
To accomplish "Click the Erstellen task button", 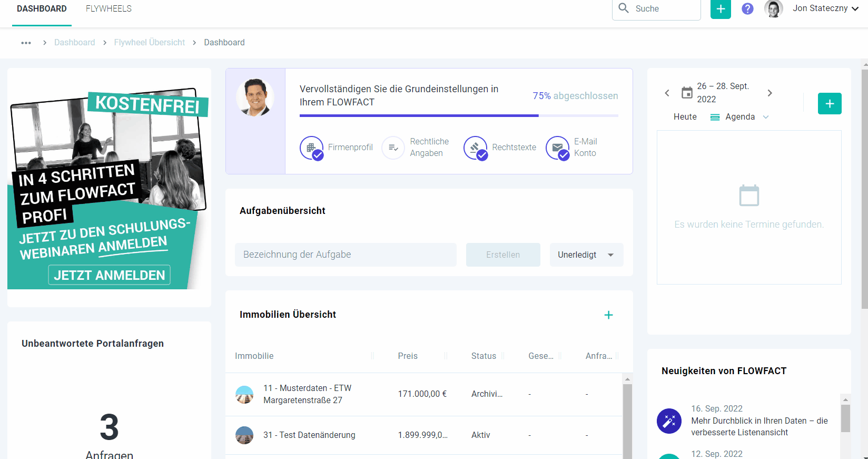I will tap(503, 255).
